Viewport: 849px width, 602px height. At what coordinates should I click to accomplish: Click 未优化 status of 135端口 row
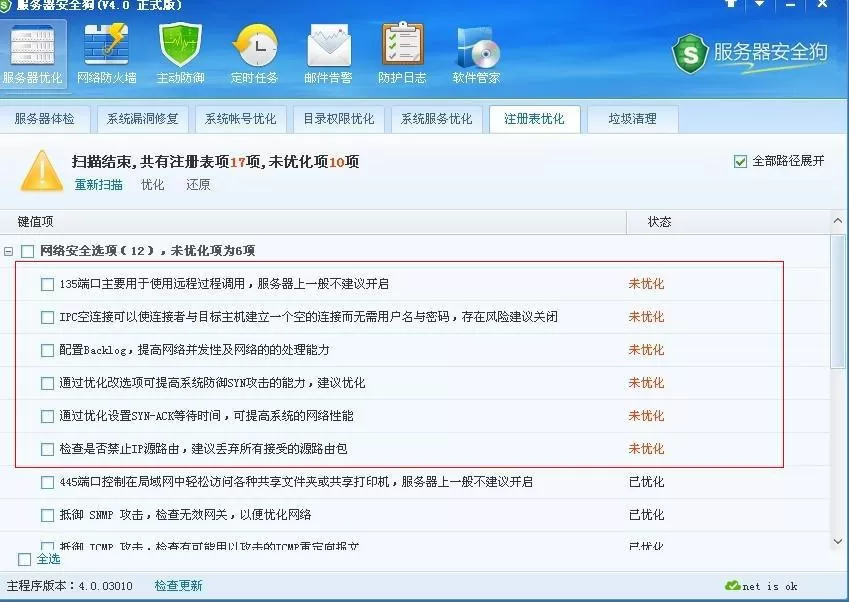tap(646, 284)
